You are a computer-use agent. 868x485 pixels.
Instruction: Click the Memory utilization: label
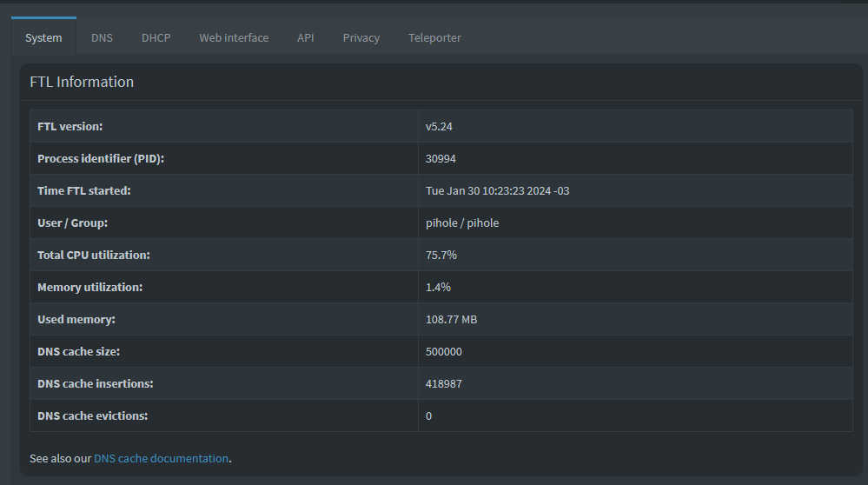[90, 288]
